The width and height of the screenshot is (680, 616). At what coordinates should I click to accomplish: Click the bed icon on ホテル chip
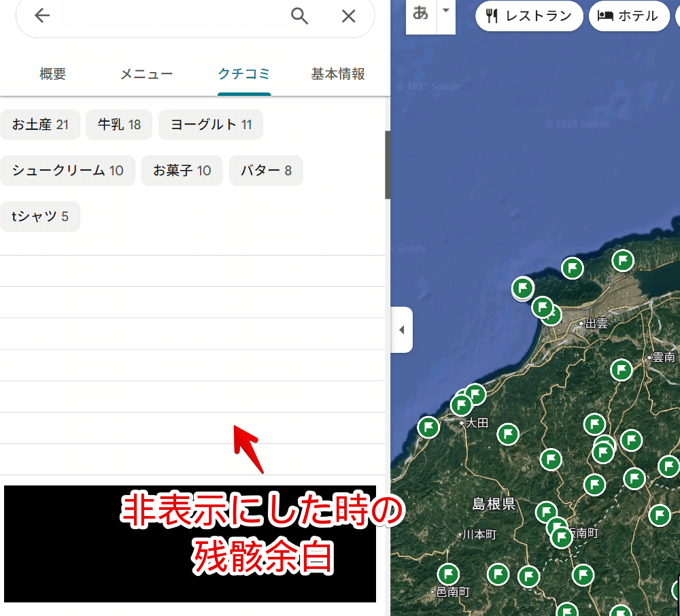tap(605, 16)
